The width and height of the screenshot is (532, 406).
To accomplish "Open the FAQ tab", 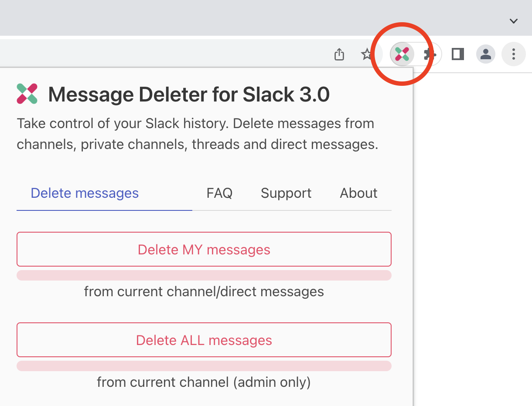I will 219,193.
